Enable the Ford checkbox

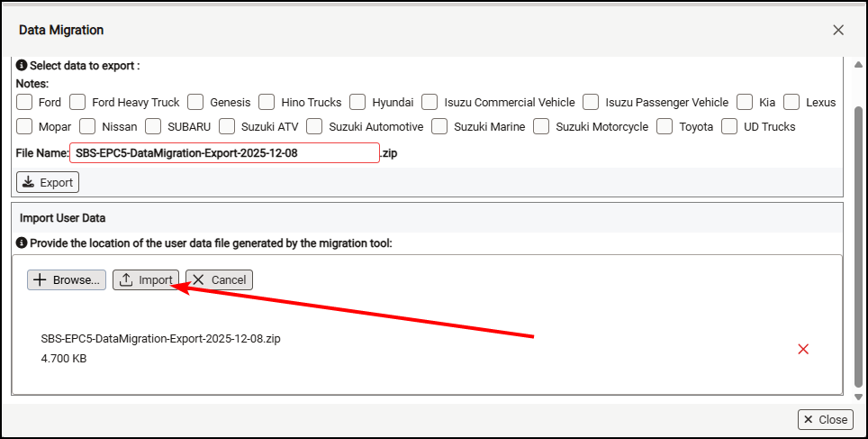pos(25,102)
